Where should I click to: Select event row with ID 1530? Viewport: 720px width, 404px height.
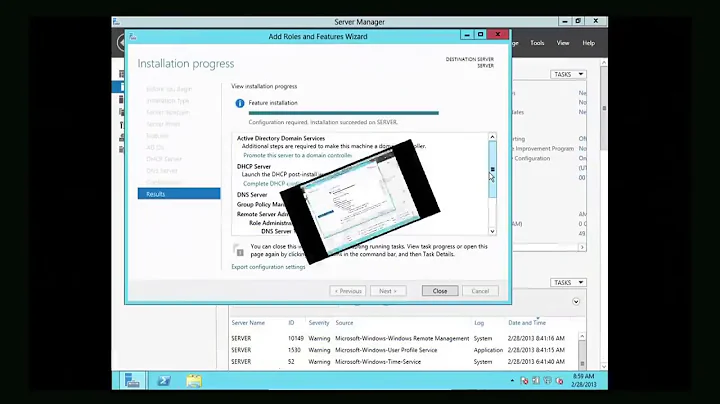[403, 350]
